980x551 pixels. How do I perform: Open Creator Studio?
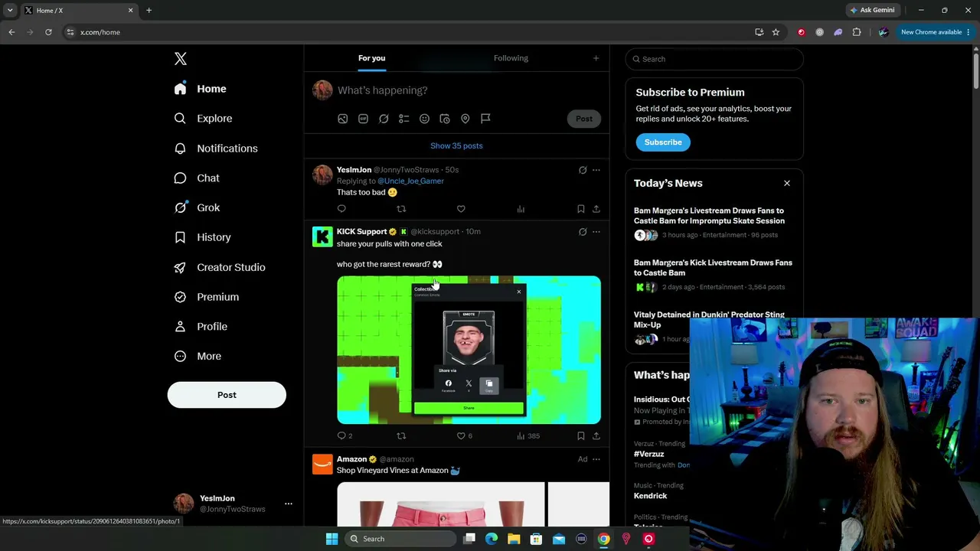pos(220,267)
